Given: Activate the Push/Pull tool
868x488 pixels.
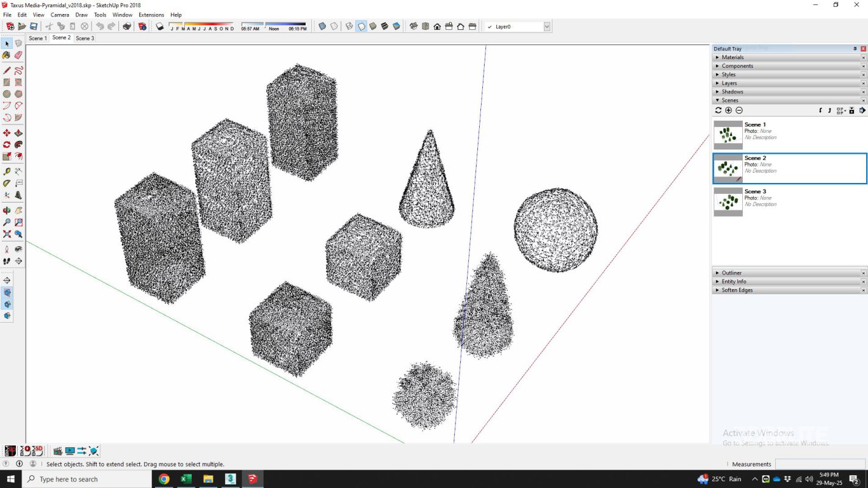Looking at the screenshot, I should coord(18,132).
